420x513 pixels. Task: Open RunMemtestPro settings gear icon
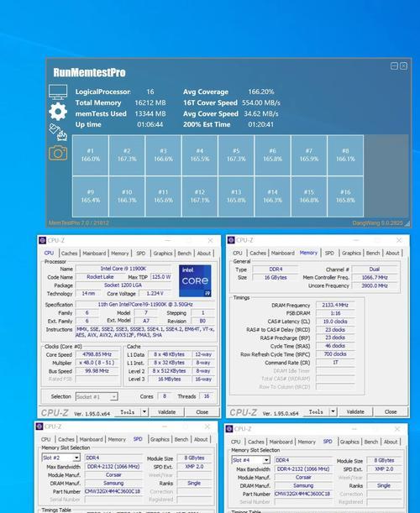pyautogui.click(x=58, y=112)
